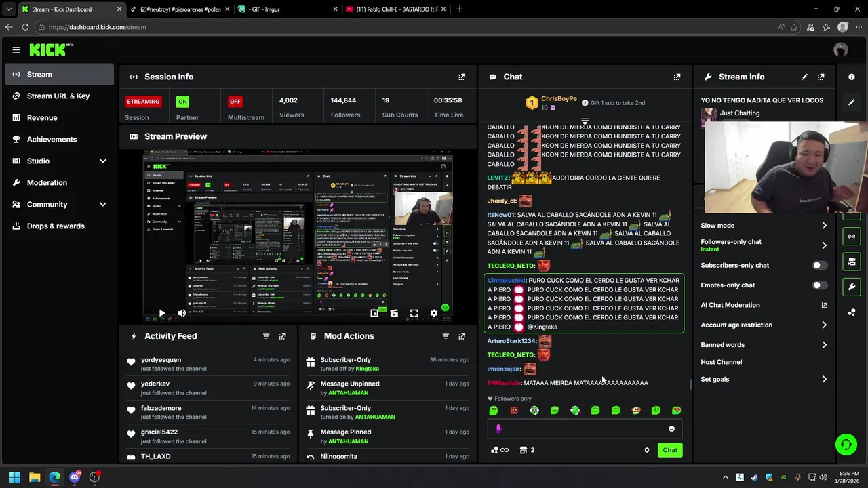This screenshot has width=868, height=488.
Task: Pop out the Activity Feed panel
Action: tap(283, 336)
